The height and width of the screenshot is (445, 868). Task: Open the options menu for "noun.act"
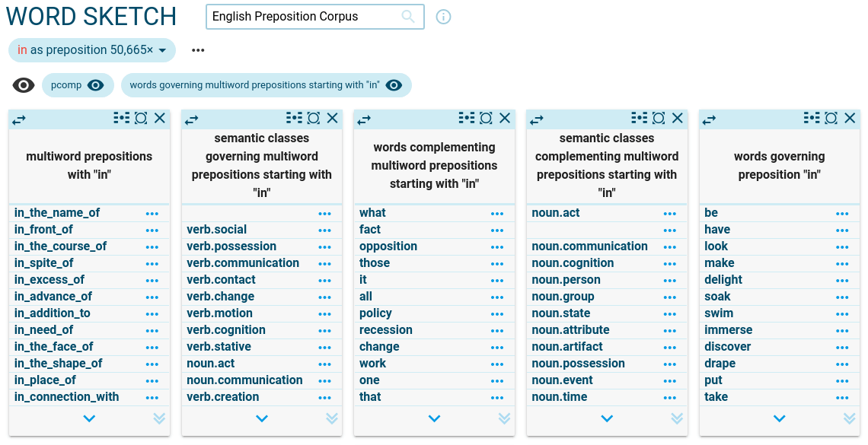coord(671,213)
